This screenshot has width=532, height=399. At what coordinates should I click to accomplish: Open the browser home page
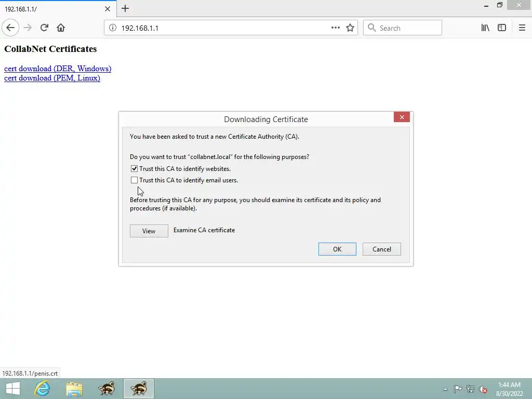point(61,28)
